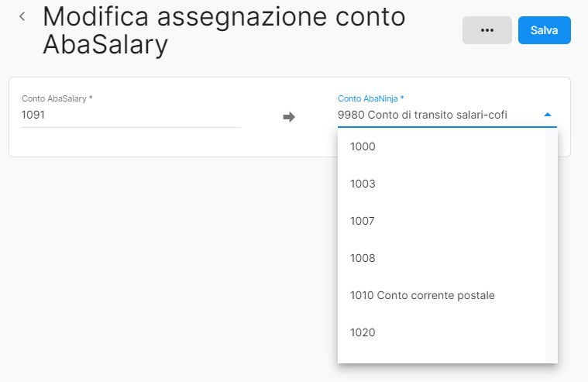Click the Conto AbaSalary field with 1091

click(131, 115)
